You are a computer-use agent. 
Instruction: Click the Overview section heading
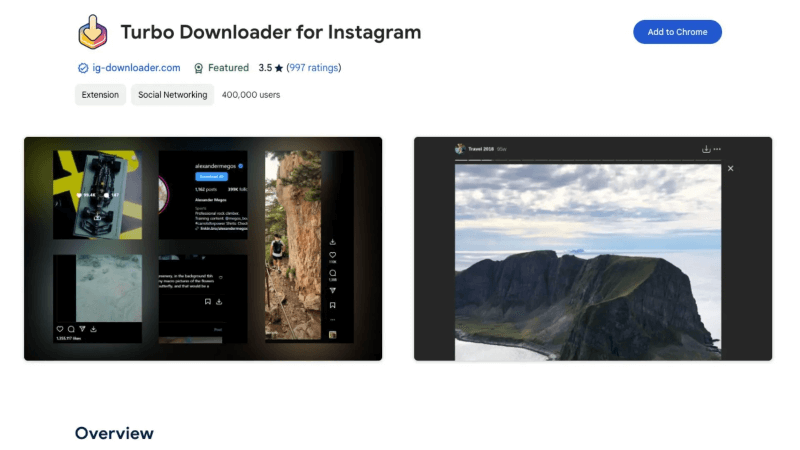[114, 433]
